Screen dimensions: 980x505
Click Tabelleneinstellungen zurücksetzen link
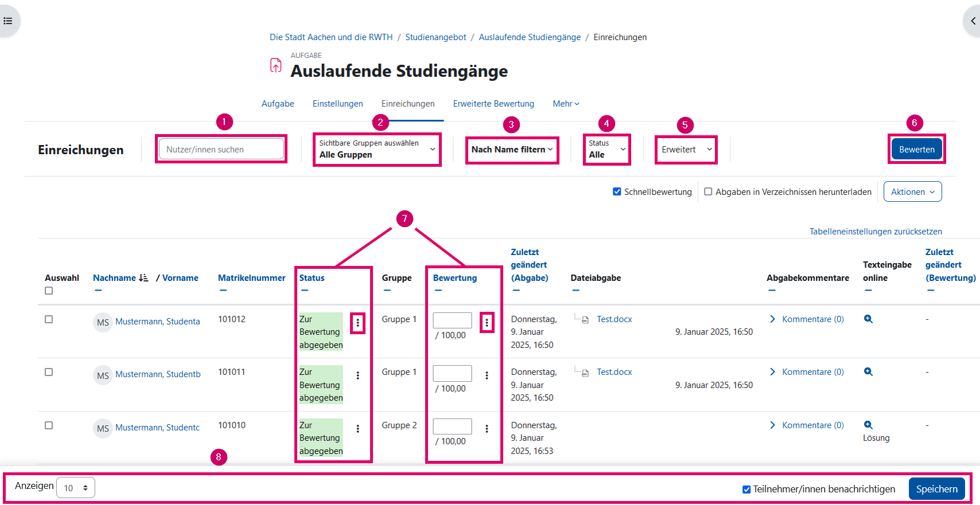(x=876, y=232)
